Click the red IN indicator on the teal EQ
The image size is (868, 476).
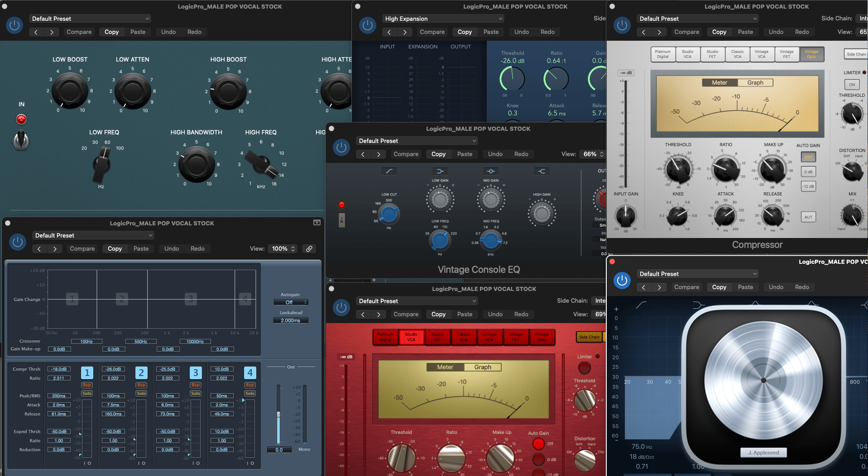pos(21,119)
